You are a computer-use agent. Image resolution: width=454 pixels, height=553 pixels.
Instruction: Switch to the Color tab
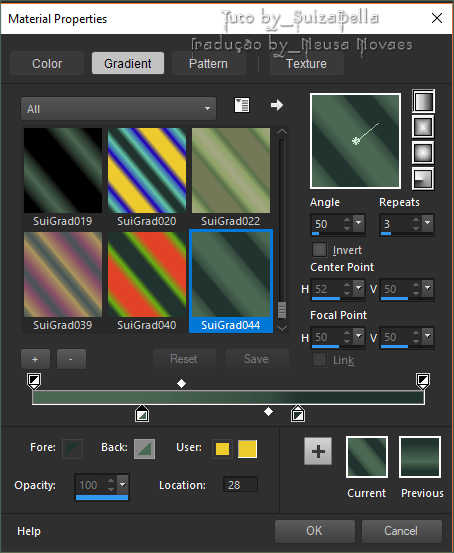tap(47, 63)
